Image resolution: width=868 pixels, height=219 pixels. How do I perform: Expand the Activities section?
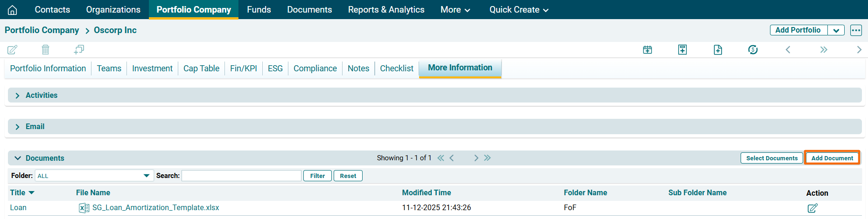(18, 96)
